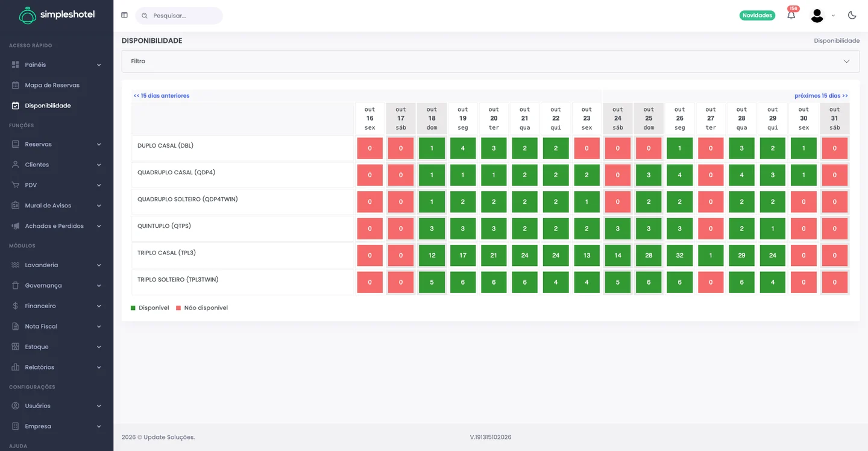
Task: Click the Clientes person icon
Action: (x=16, y=165)
